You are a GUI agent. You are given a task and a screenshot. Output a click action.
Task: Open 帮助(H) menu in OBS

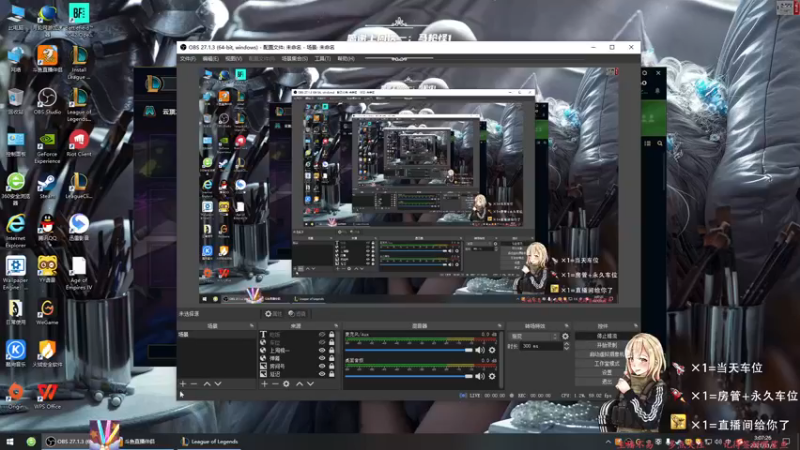pyautogui.click(x=345, y=59)
